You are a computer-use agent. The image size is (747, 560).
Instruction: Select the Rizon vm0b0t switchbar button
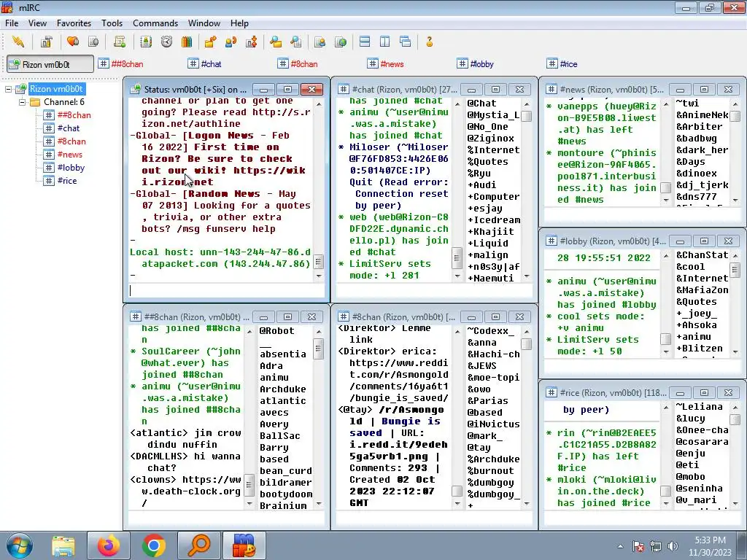[x=50, y=64]
